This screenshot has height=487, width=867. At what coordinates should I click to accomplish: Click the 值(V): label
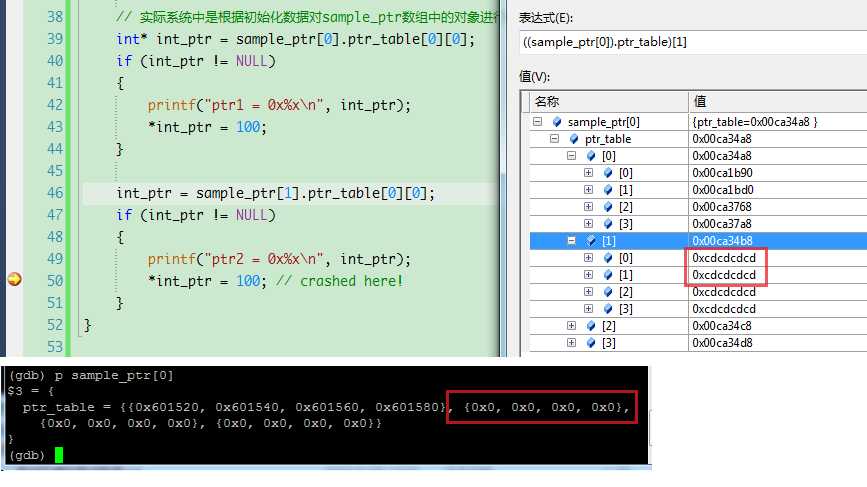tap(534, 76)
